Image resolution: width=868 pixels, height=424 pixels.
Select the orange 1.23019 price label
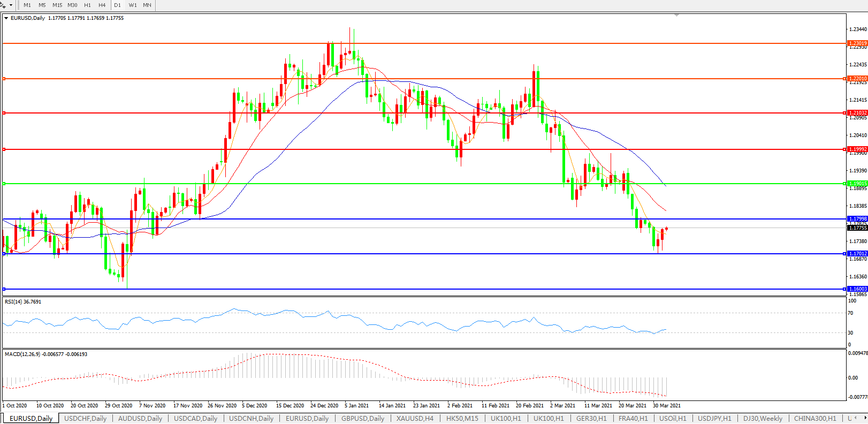point(857,43)
